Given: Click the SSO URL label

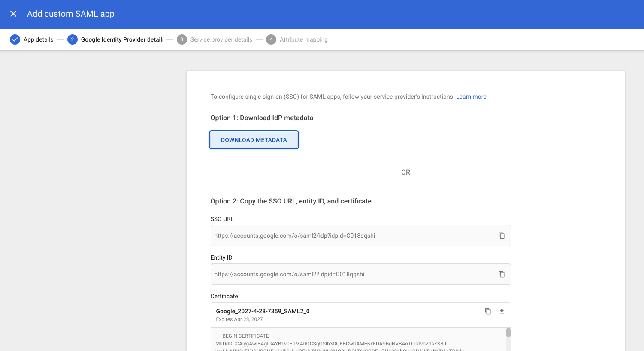Looking at the screenshot, I should coord(222,219).
